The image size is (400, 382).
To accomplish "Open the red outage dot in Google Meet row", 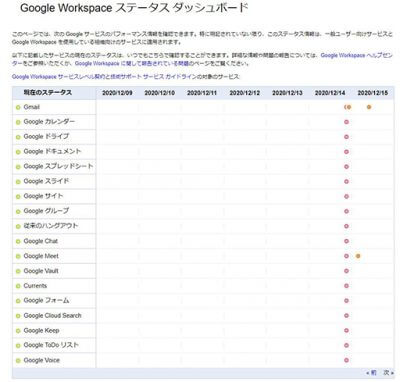I will (346, 256).
